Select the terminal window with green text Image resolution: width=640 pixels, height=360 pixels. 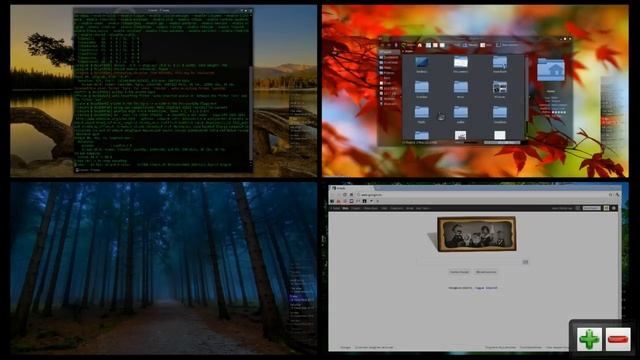click(x=163, y=90)
